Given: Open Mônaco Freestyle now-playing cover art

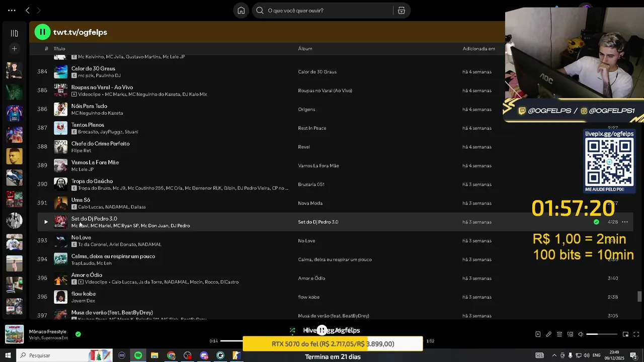Looking at the screenshot, I should coord(14,334).
